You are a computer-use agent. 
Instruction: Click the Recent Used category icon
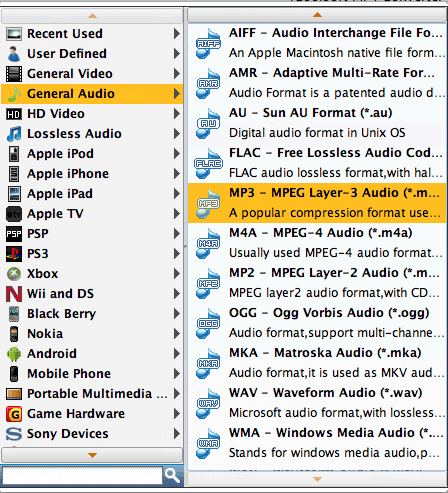click(14, 34)
